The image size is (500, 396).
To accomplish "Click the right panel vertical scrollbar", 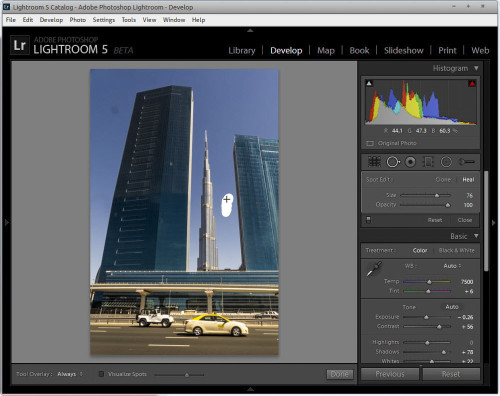I will (x=487, y=221).
